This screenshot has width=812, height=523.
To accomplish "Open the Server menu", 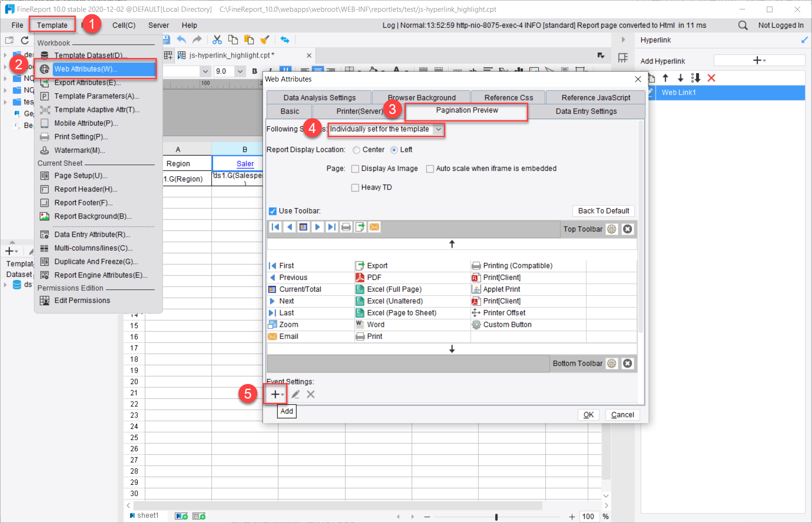I will [x=158, y=25].
